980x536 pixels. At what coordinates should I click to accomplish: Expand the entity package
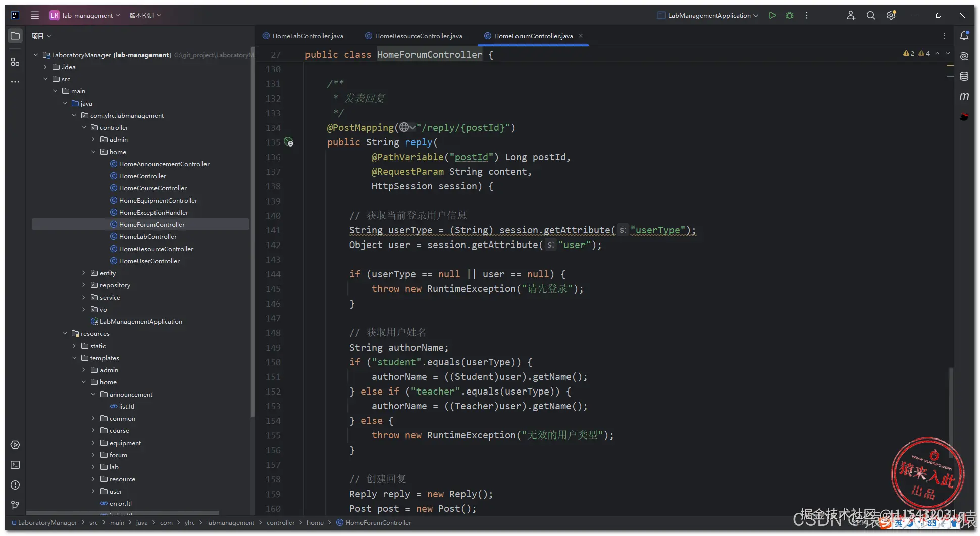(x=84, y=273)
